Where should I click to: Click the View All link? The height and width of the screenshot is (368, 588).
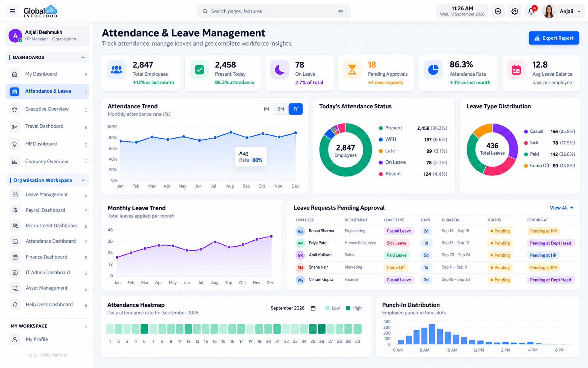tap(561, 208)
